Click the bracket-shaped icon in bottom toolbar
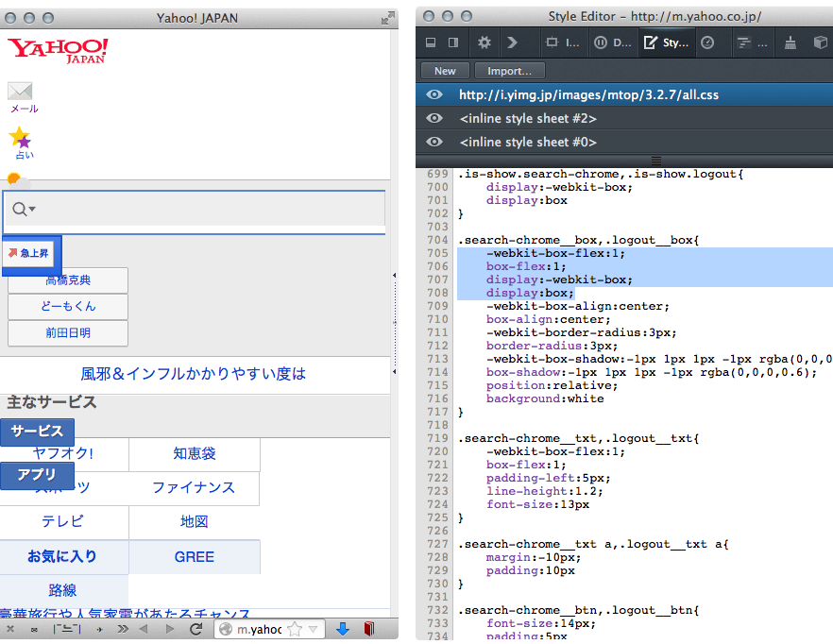The image size is (833, 644). pyautogui.click(x=67, y=630)
